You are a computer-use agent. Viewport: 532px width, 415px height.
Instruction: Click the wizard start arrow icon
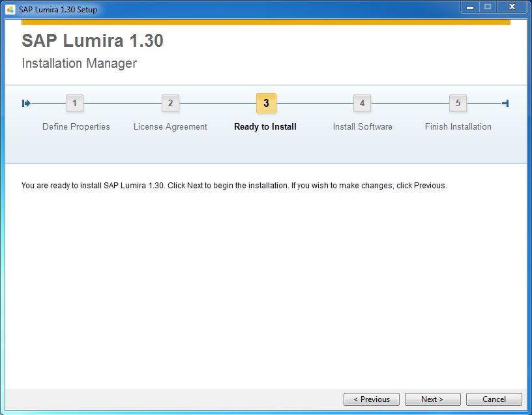26,103
